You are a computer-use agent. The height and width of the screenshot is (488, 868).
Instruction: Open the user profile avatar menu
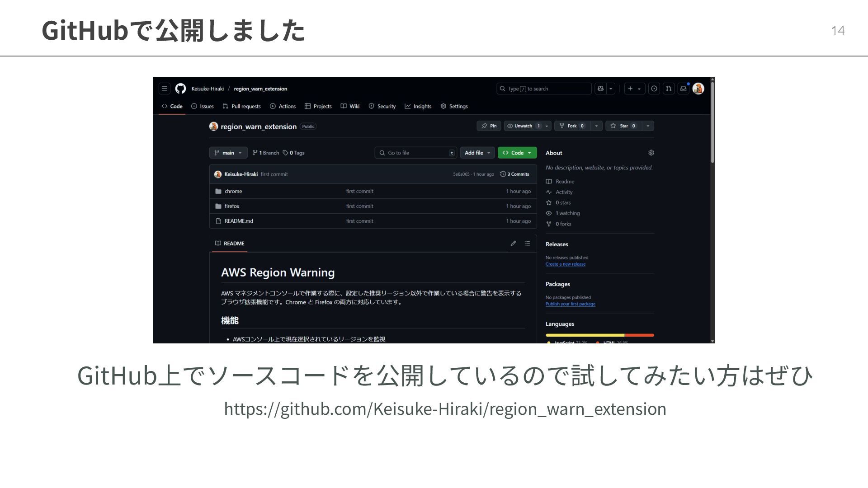(698, 89)
